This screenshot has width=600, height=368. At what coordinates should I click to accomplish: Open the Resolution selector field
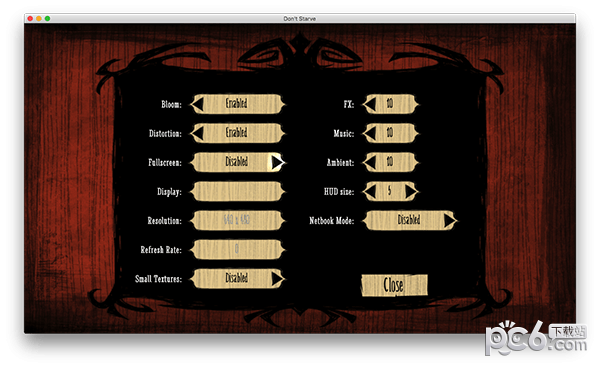[238, 220]
